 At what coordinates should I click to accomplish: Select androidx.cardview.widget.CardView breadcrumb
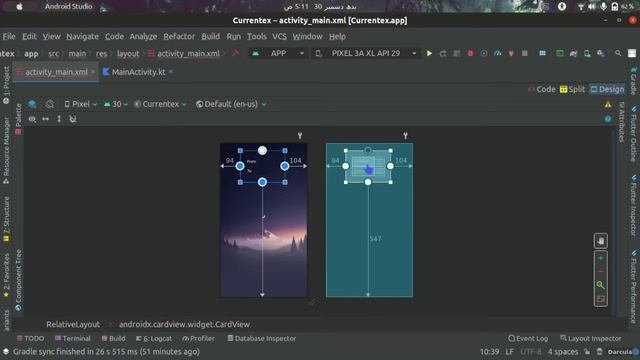(x=184, y=324)
